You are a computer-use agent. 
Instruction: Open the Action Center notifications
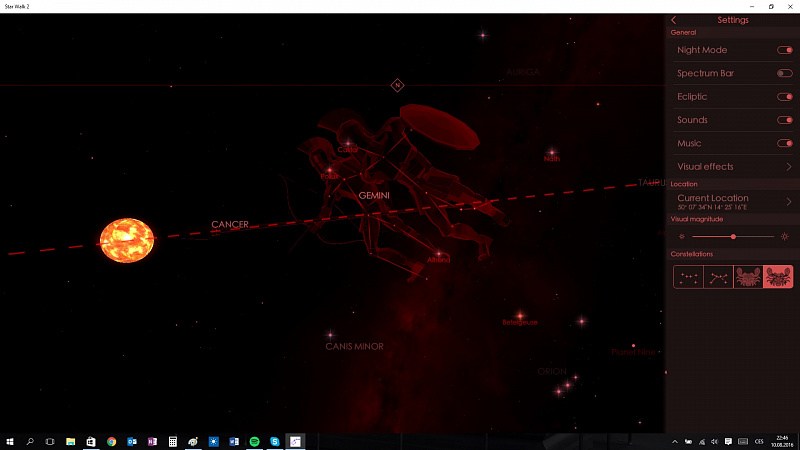click(x=728, y=442)
